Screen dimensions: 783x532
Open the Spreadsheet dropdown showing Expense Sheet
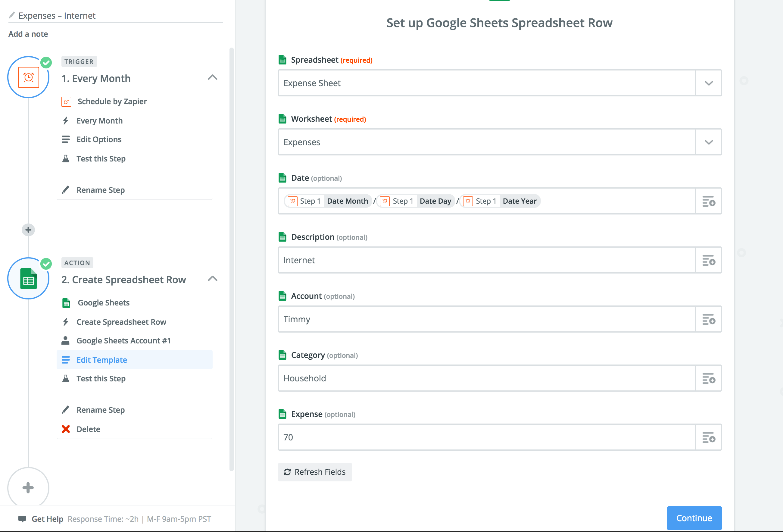coord(709,83)
